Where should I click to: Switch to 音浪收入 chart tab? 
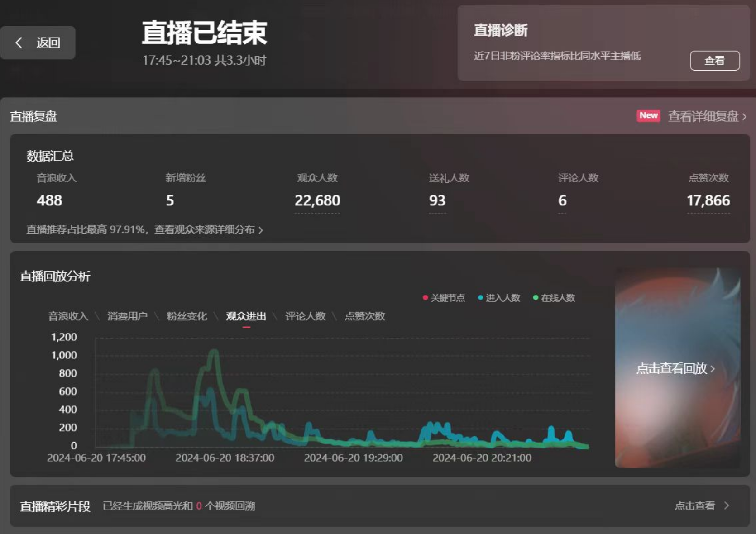click(x=68, y=316)
